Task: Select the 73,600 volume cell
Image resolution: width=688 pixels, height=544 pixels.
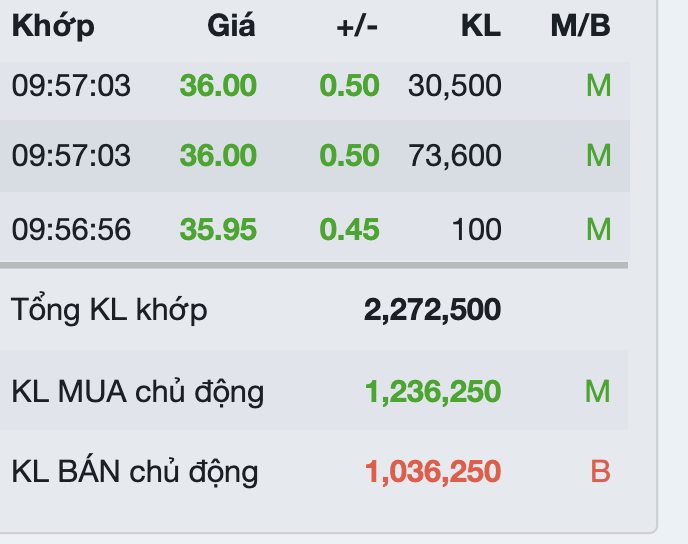Action: [454, 156]
